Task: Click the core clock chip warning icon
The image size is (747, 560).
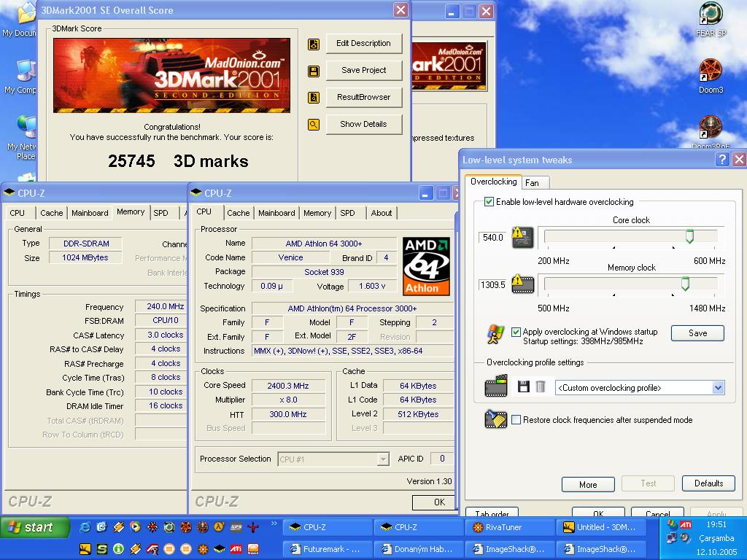Action: tap(522, 237)
